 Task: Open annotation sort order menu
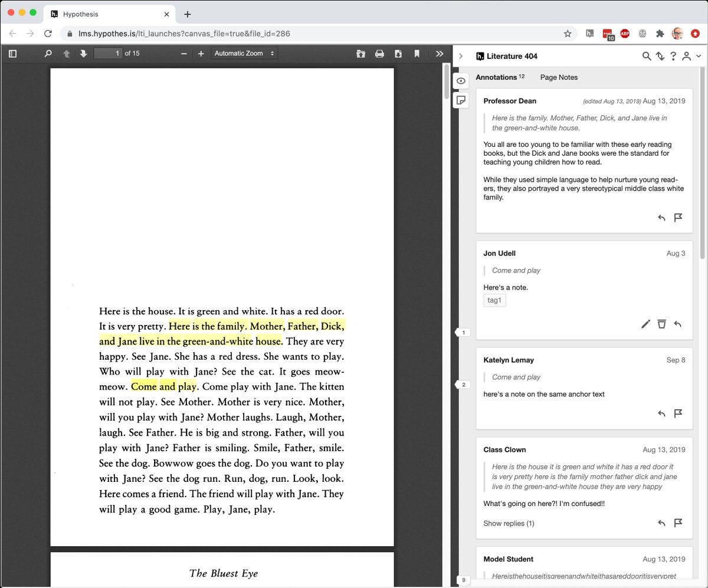(x=660, y=56)
